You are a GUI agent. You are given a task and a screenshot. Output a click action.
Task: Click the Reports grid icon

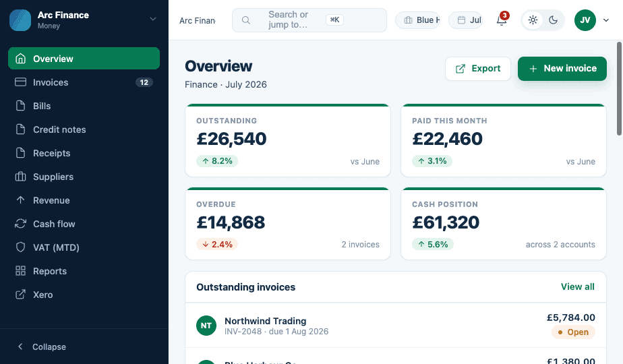(20, 271)
